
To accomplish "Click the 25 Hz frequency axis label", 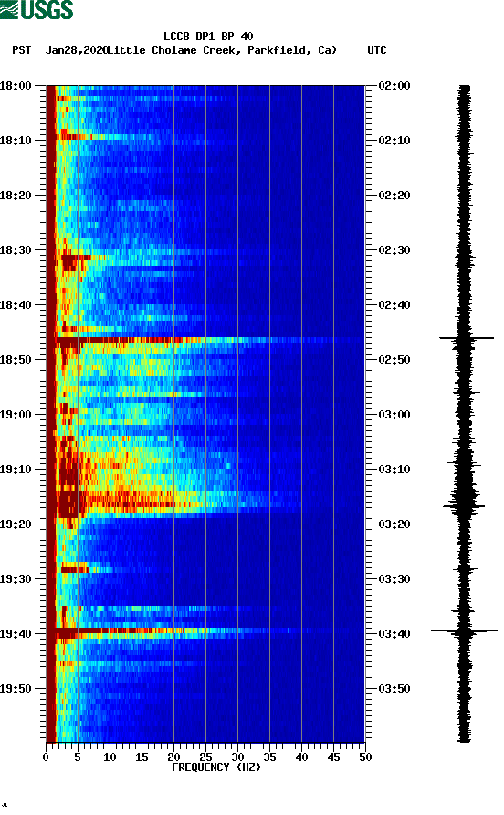I will pyautogui.click(x=205, y=757).
